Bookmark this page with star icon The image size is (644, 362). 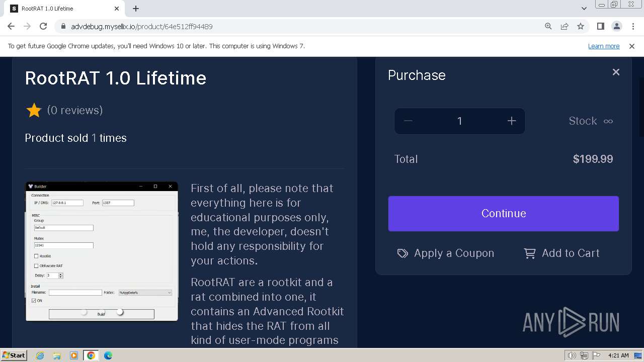581,26
